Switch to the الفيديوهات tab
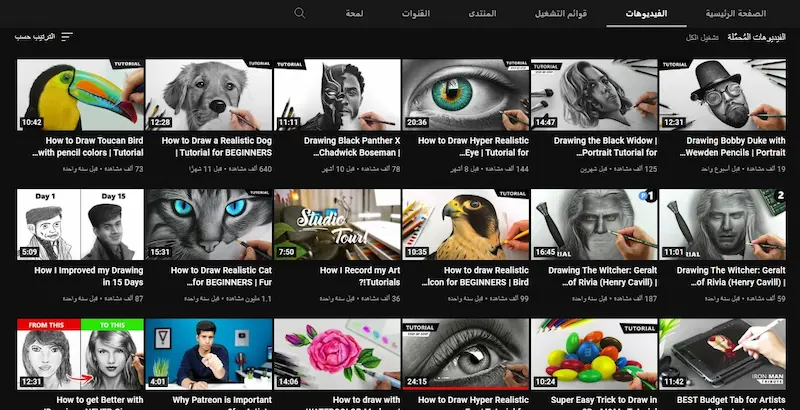Image resolution: width=800 pixels, height=410 pixels. point(646,14)
